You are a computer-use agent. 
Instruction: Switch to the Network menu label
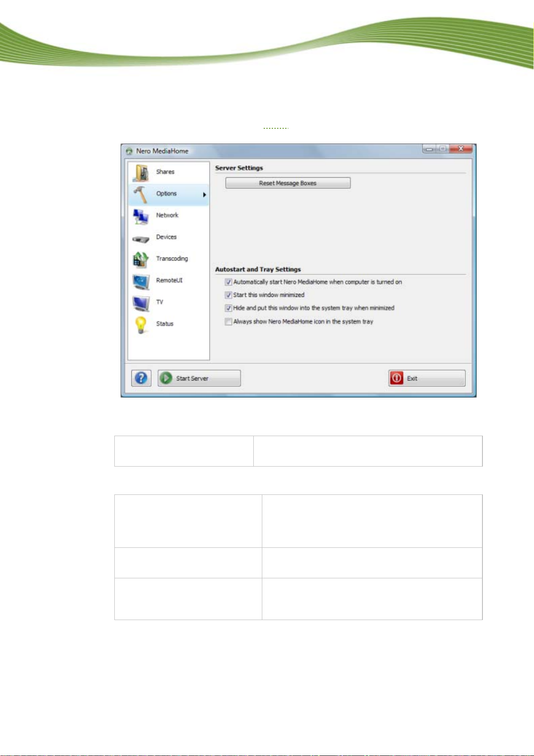point(167,215)
